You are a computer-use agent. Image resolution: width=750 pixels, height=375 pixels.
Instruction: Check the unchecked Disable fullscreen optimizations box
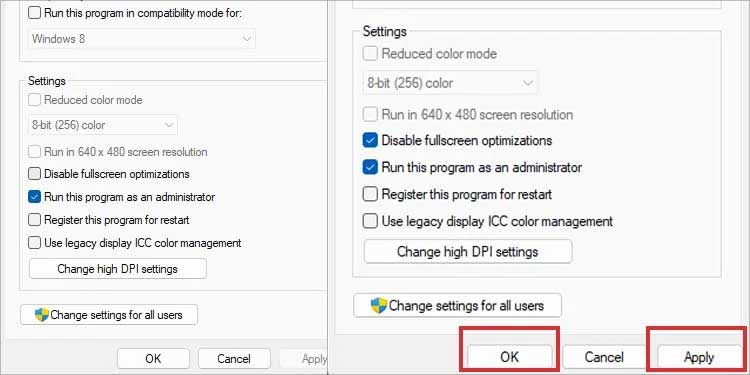pos(34,174)
